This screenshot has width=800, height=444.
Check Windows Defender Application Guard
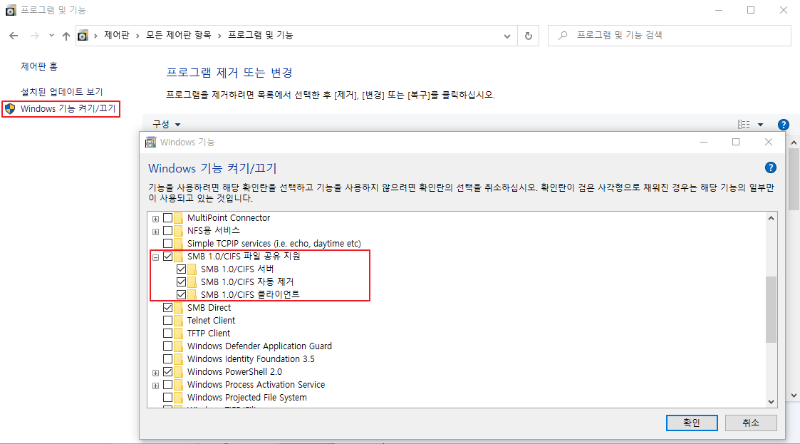coord(168,346)
